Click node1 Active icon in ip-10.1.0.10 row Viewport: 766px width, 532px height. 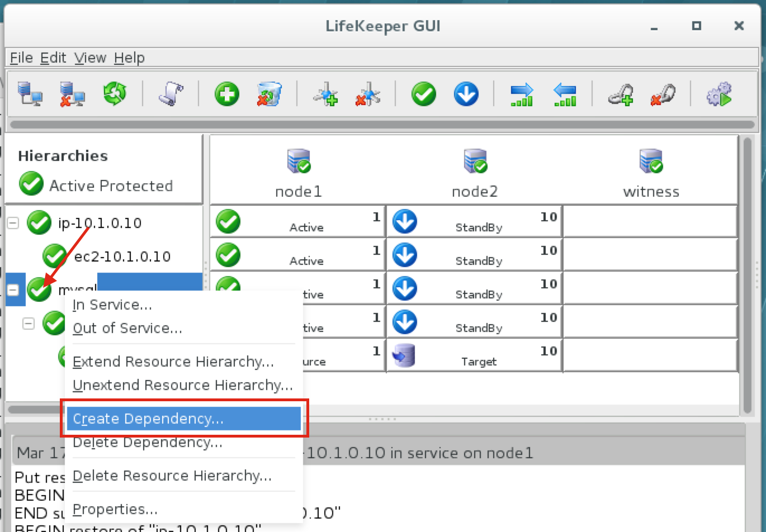[x=228, y=221]
